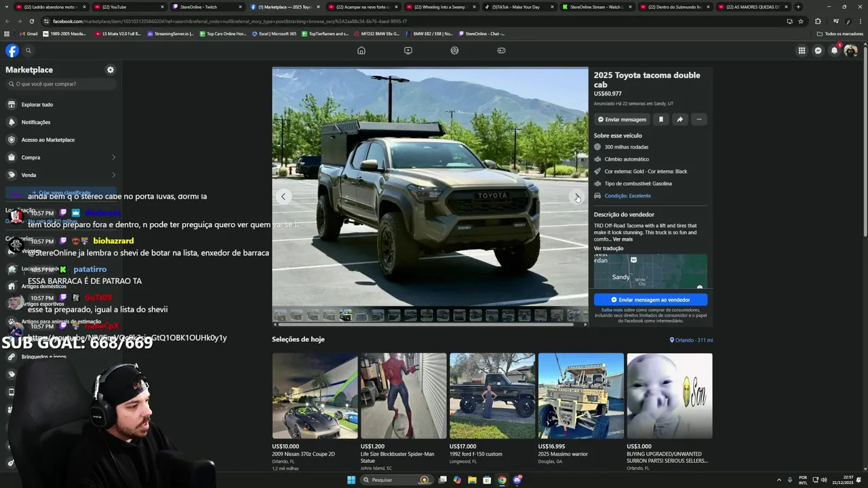This screenshot has height=488, width=868.
Task: Expand description with Ver mais
Action: coord(623,239)
